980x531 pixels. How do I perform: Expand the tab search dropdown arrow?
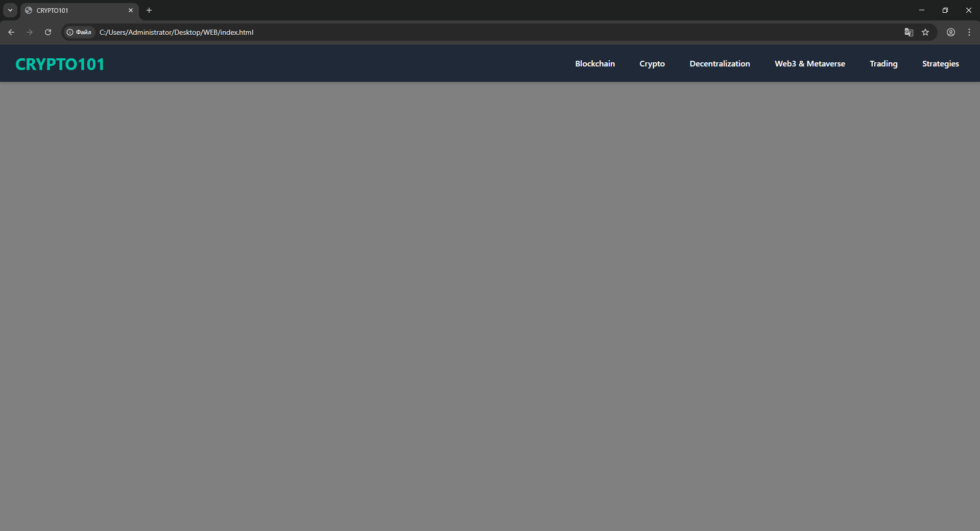(x=10, y=10)
